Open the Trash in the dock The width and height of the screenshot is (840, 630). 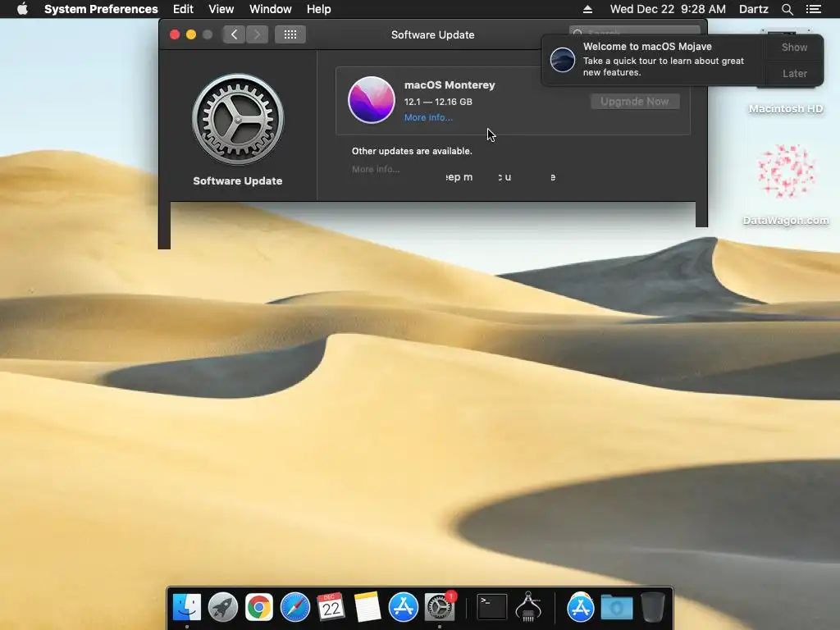pos(652,607)
